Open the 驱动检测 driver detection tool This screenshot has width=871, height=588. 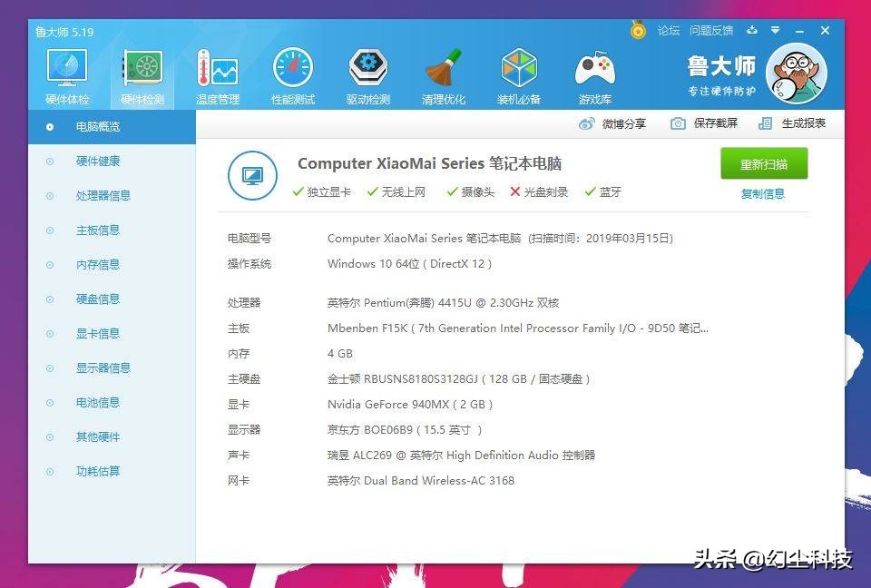click(x=367, y=73)
